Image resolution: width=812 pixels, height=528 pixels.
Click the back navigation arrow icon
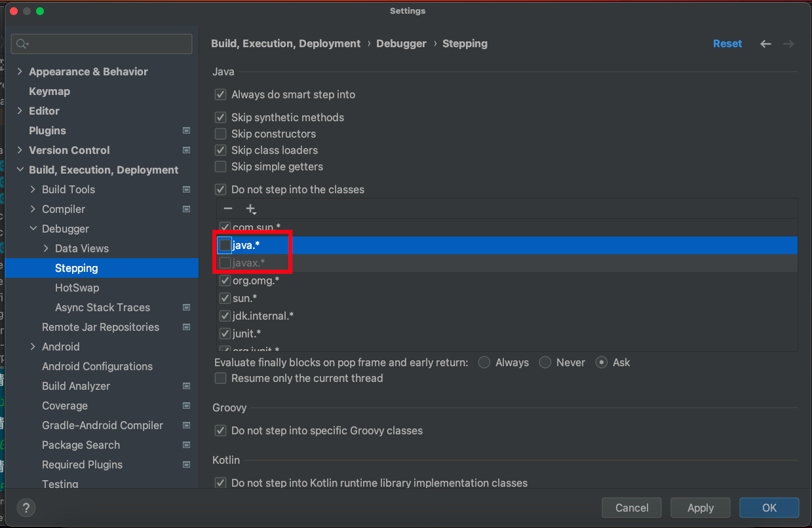pos(765,44)
